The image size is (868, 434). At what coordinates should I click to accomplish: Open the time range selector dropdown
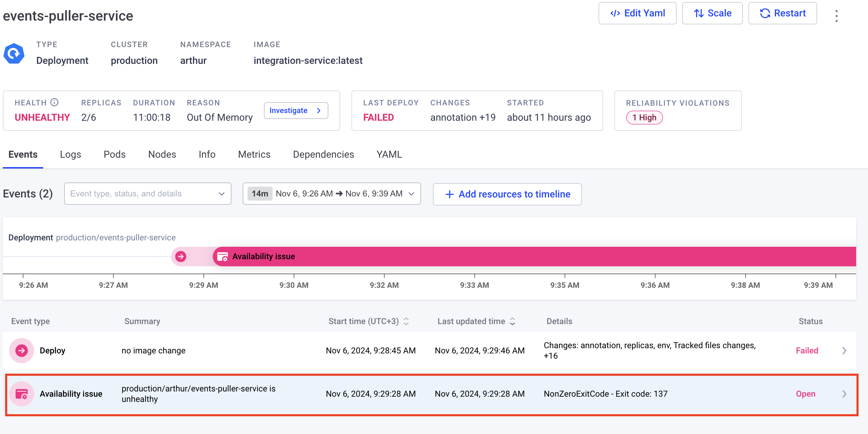332,194
